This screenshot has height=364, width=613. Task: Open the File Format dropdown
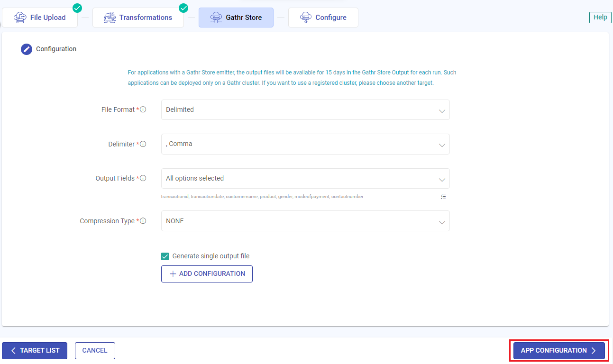pyautogui.click(x=305, y=110)
